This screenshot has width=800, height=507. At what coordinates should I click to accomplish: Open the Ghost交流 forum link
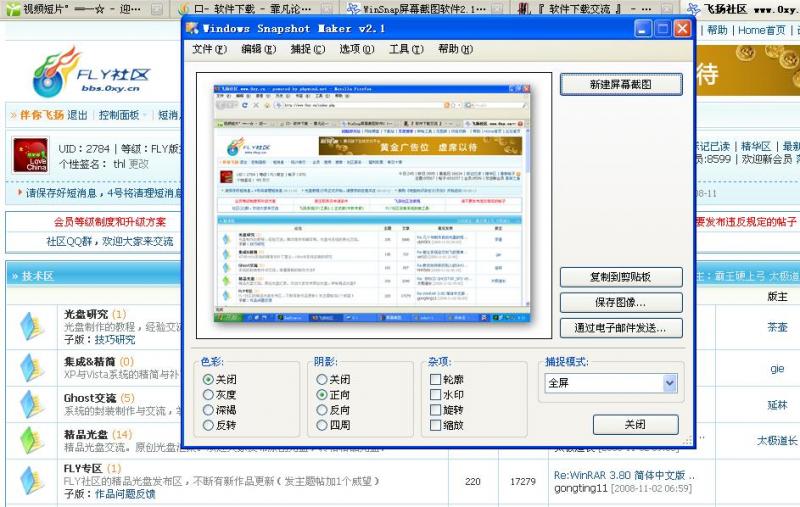(90, 398)
